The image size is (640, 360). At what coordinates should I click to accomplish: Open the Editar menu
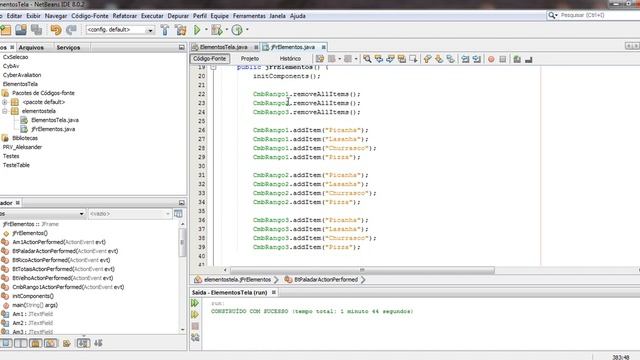(14, 16)
